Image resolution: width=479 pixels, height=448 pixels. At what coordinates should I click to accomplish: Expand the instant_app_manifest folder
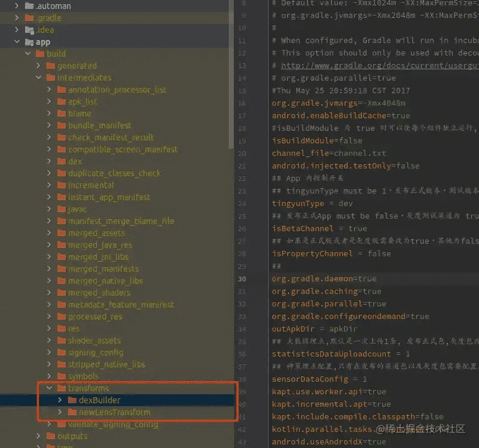tap(49, 197)
